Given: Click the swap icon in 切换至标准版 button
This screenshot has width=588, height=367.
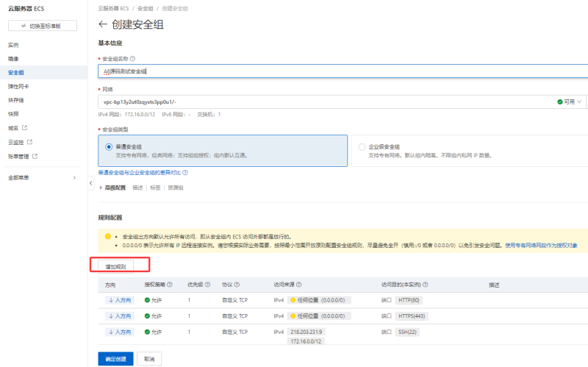Looking at the screenshot, I should [24, 26].
